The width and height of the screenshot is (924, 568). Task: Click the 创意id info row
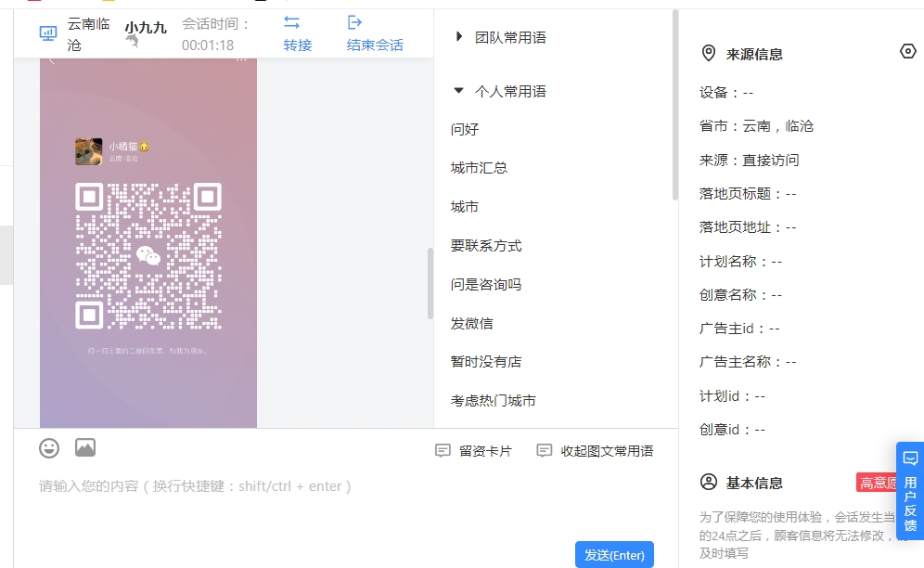(733, 430)
